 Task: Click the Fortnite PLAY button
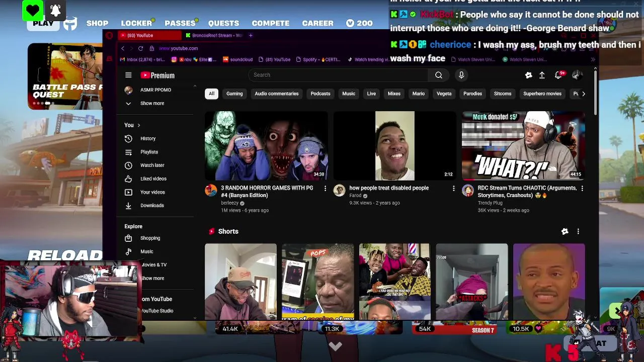click(43, 23)
